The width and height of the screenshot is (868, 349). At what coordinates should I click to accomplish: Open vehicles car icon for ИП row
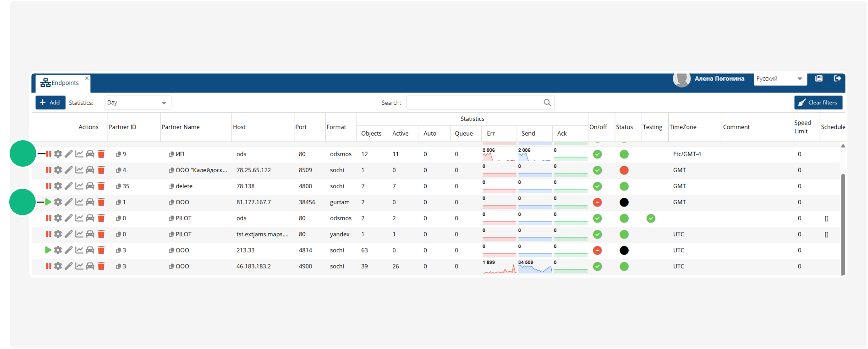coord(90,154)
